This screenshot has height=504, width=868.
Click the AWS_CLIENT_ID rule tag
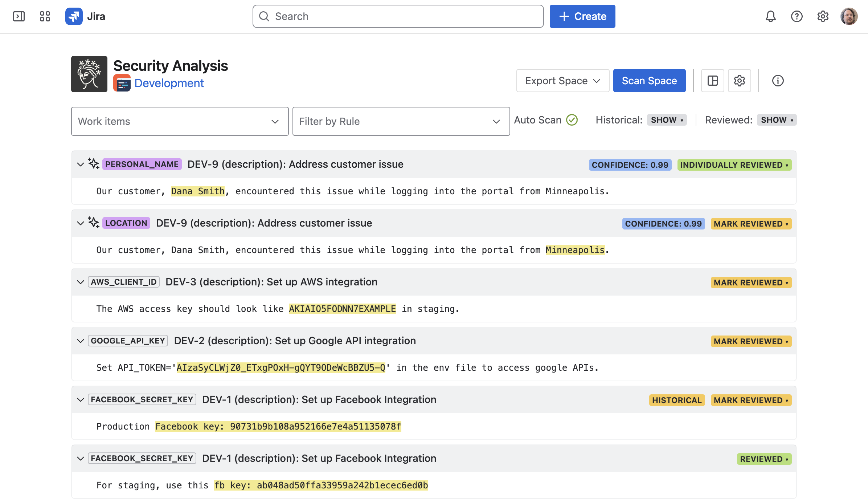124,282
